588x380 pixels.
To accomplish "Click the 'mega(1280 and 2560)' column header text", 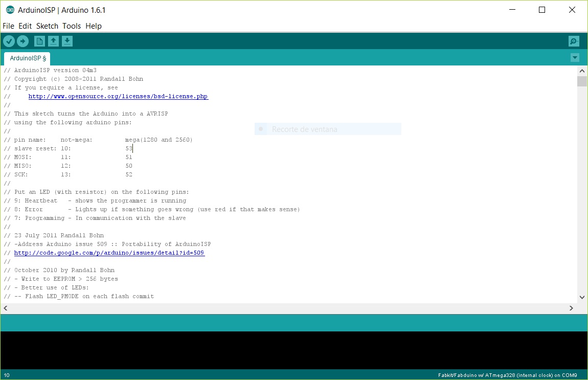I will pyautogui.click(x=159, y=140).
